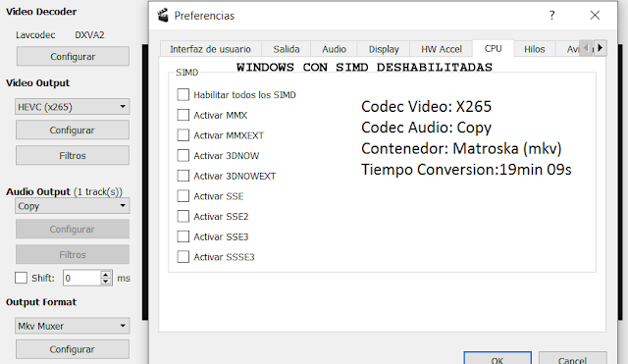Viewport: 628px width, 364px height.
Task: Open the Copy audio output dropdown
Action: point(73,206)
